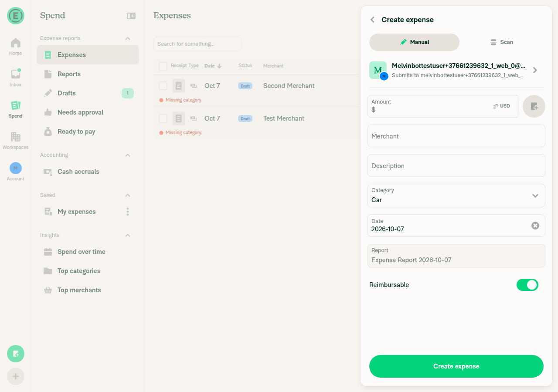Click the Report field
Screen dimensions: 558x392
(456, 256)
